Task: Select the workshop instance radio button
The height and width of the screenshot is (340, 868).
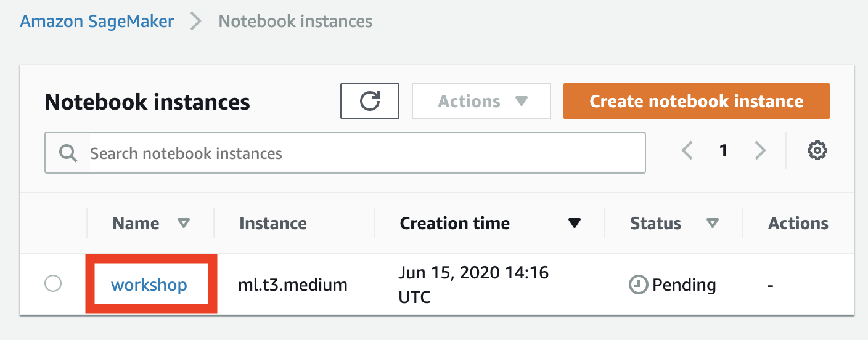Action: (54, 284)
